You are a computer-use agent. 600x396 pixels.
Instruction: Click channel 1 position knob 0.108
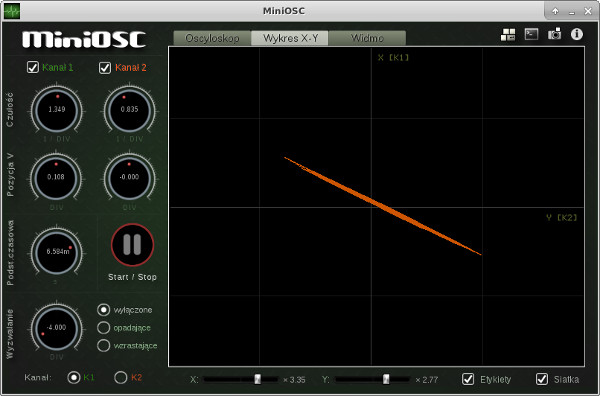56,178
